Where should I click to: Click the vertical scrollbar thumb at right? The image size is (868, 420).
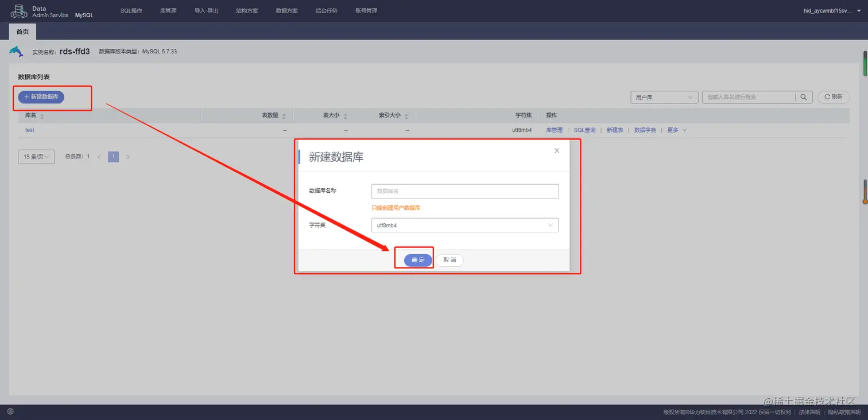point(865,63)
